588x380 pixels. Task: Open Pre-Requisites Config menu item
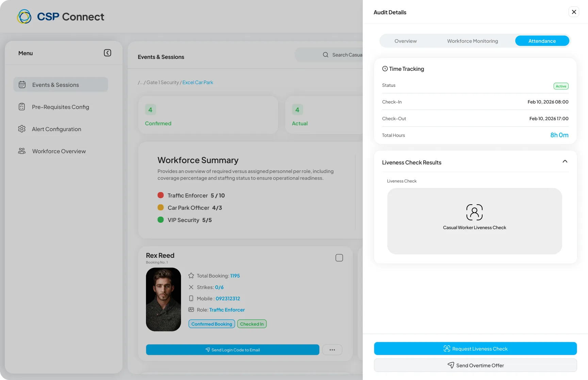click(61, 107)
